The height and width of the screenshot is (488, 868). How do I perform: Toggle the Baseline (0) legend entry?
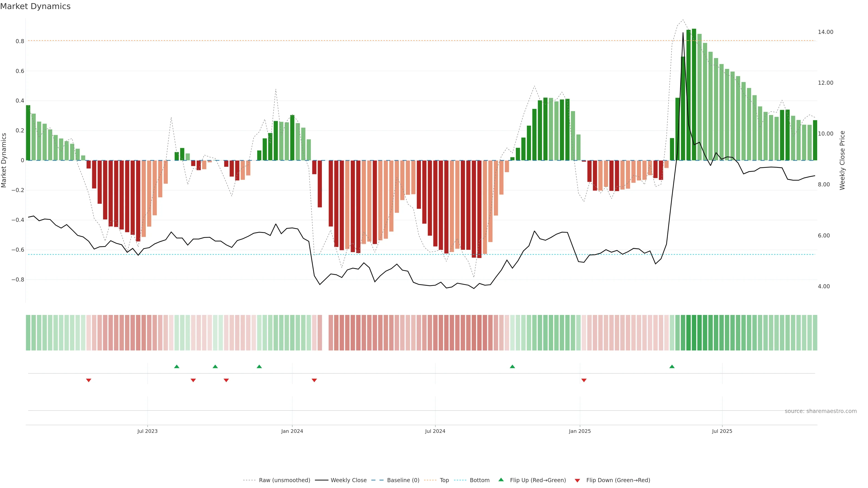coord(403,480)
